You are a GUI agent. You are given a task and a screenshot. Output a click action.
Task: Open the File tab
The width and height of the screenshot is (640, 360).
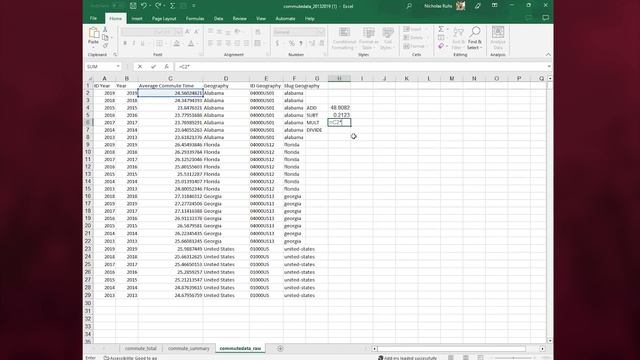click(93, 18)
